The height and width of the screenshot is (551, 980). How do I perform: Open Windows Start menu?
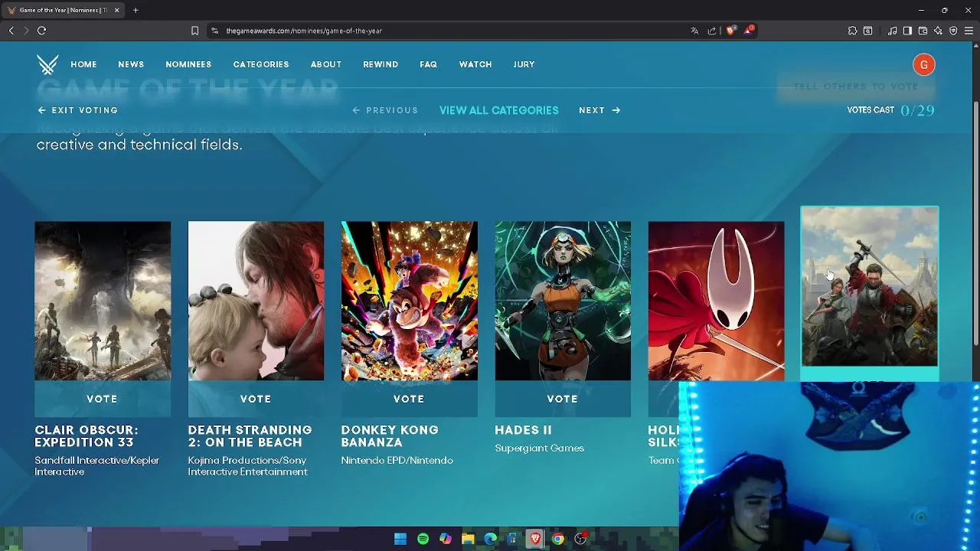point(400,539)
